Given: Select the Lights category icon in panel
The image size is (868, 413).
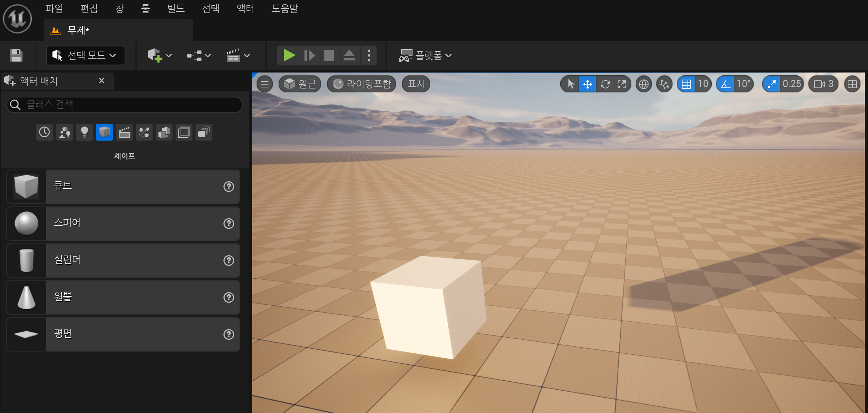Looking at the screenshot, I should [x=84, y=132].
